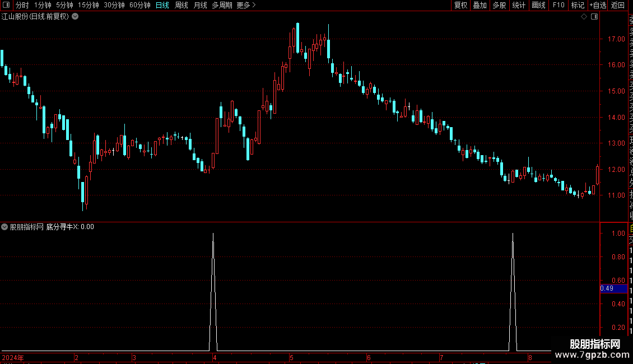Click month 4 marker on time axis

point(215,357)
